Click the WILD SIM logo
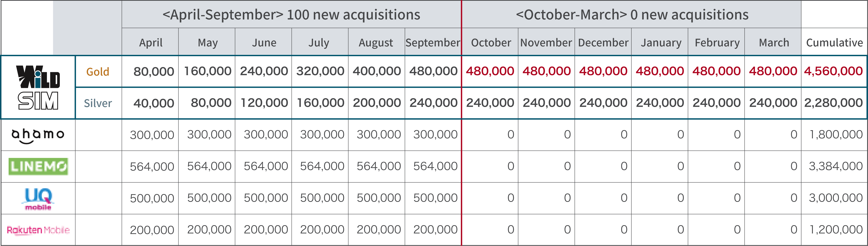Image resolution: width=868 pixels, height=246 pixels. coord(38,87)
